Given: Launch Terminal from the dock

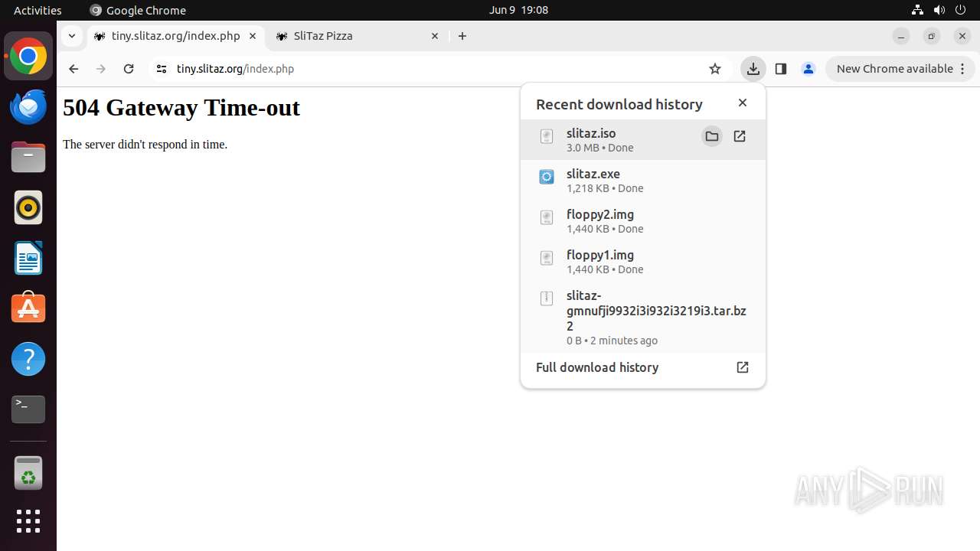Looking at the screenshot, I should pyautogui.click(x=28, y=409).
